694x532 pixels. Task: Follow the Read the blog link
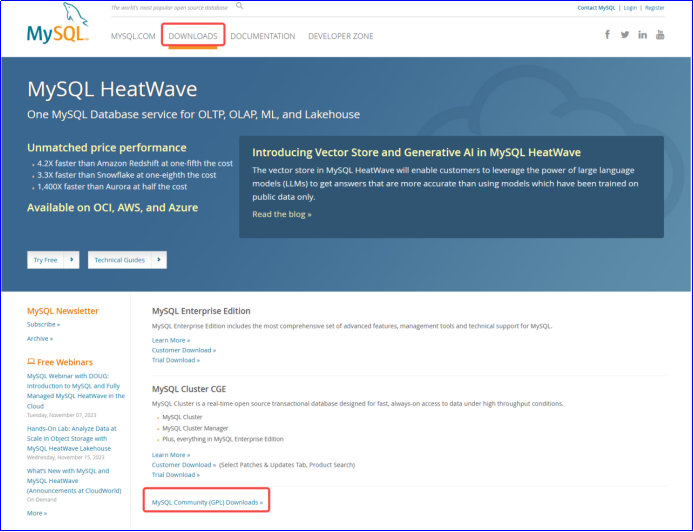tap(282, 214)
